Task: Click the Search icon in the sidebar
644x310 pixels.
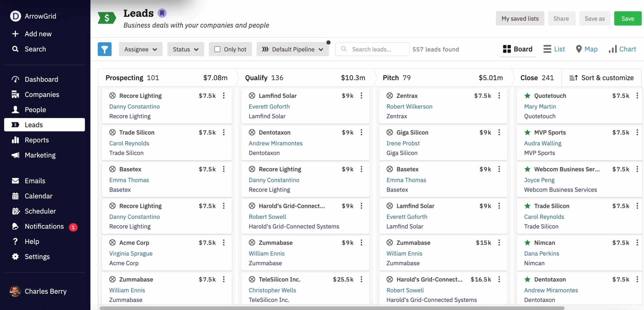Action: click(x=15, y=49)
